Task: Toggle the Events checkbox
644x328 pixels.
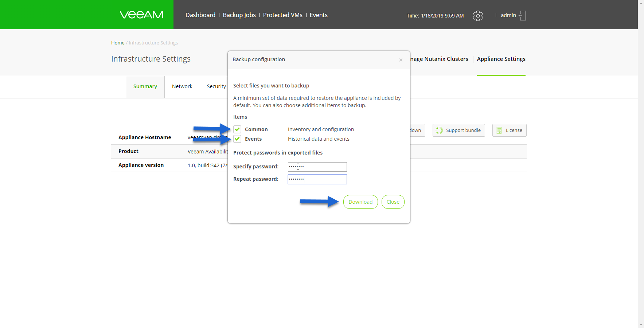Action: point(237,139)
